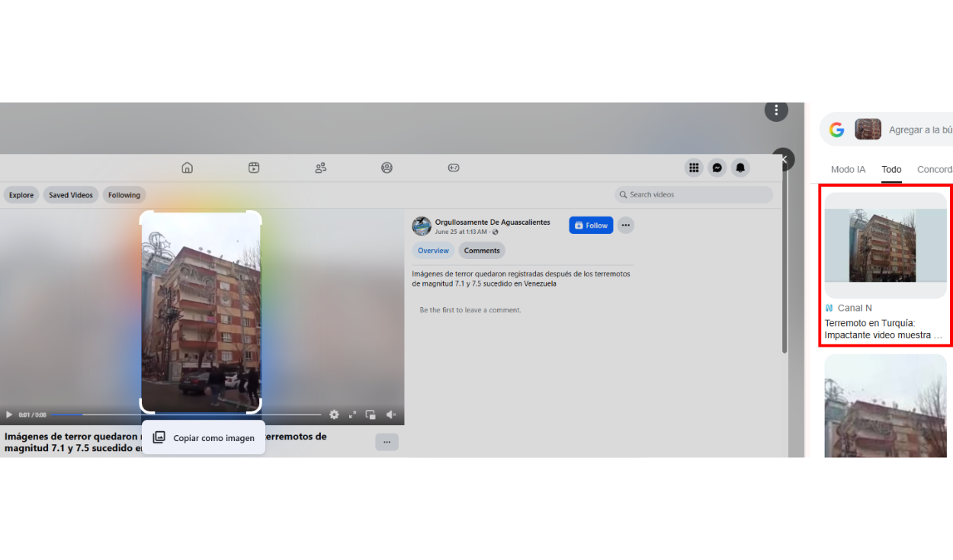Switch to the Concordancias tab
The width and height of the screenshot is (953, 560).
pyautogui.click(x=935, y=169)
